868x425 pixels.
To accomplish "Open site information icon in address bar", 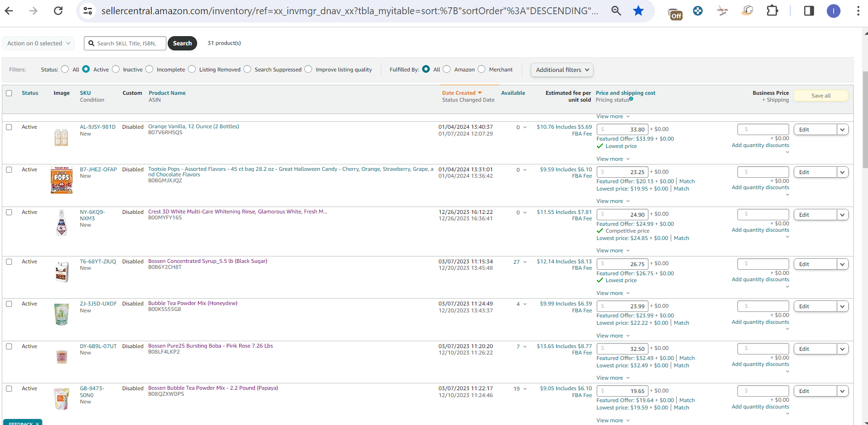I will pos(88,11).
